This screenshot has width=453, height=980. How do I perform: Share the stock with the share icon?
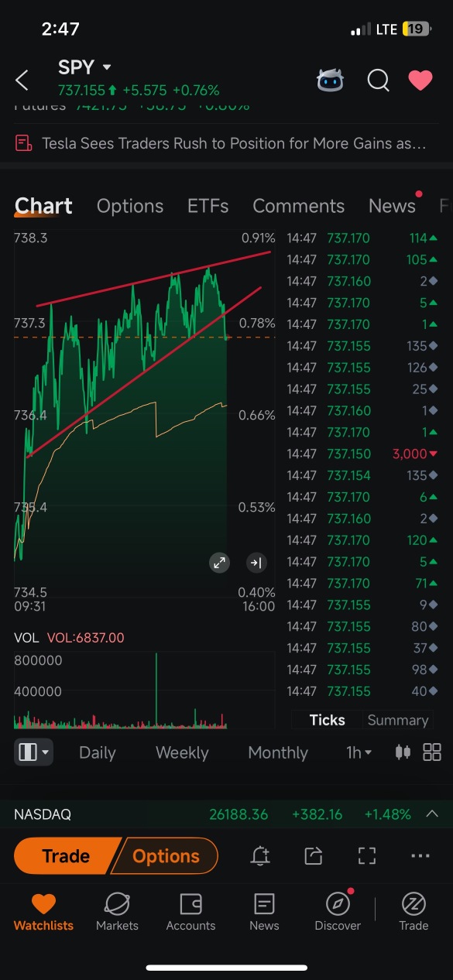tap(313, 855)
